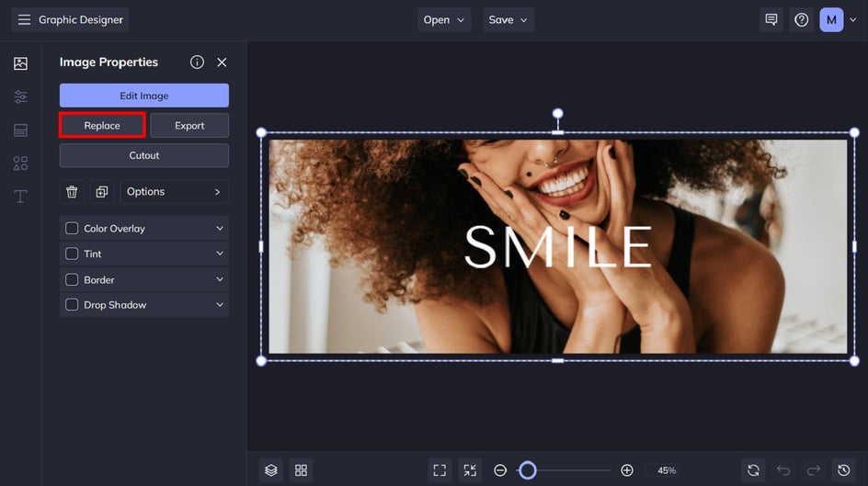This screenshot has height=486, width=868.
Task: Expand the Color Overlay section chevron
Action: pos(220,229)
